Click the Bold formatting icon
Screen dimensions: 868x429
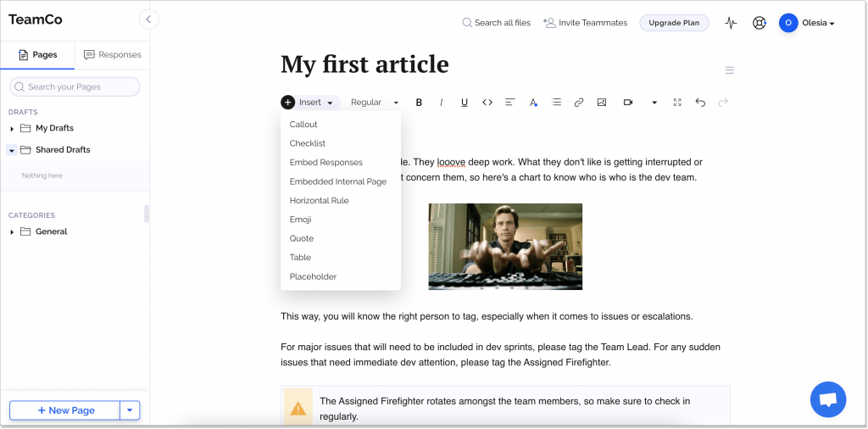[419, 103]
